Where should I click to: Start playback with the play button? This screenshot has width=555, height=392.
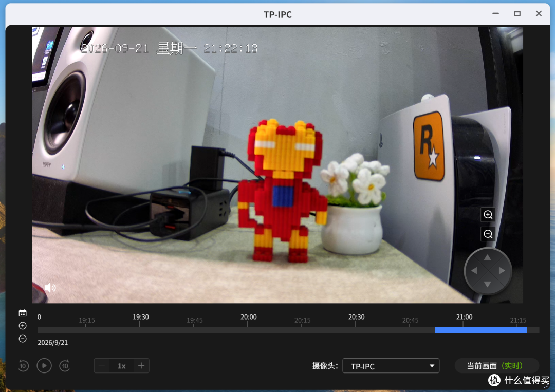[44, 365]
